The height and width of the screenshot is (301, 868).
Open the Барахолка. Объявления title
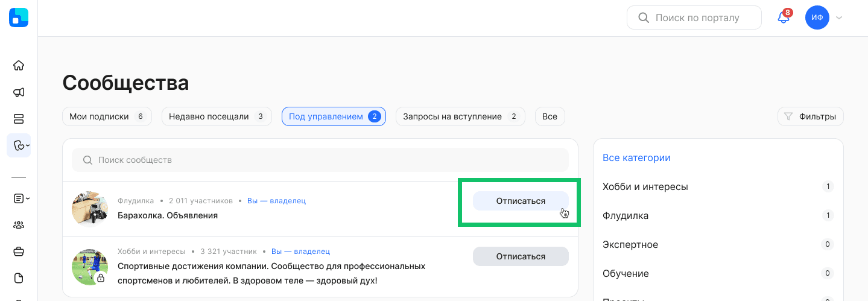pyautogui.click(x=168, y=215)
